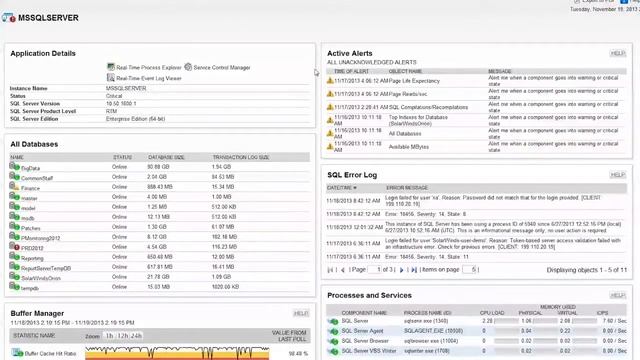Viewport: 640px width, 360px height.
Task: Click the SQL Server component status icon
Action: (x=333, y=321)
